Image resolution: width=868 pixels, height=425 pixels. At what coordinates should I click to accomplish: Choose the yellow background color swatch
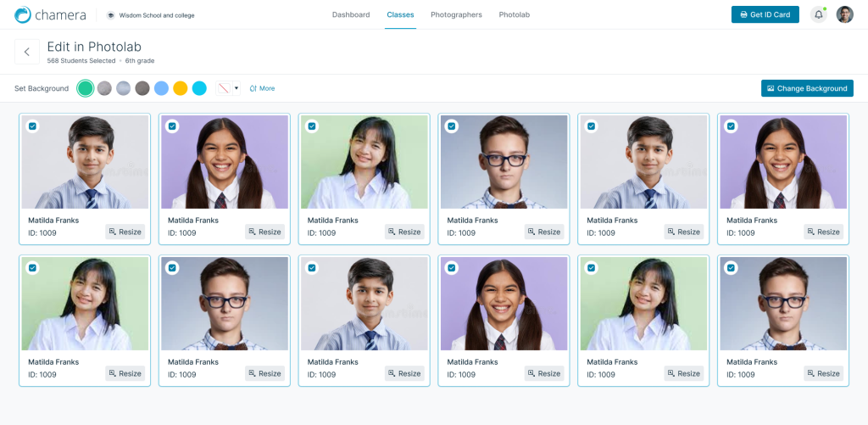pyautogui.click(x=181, y=88)
